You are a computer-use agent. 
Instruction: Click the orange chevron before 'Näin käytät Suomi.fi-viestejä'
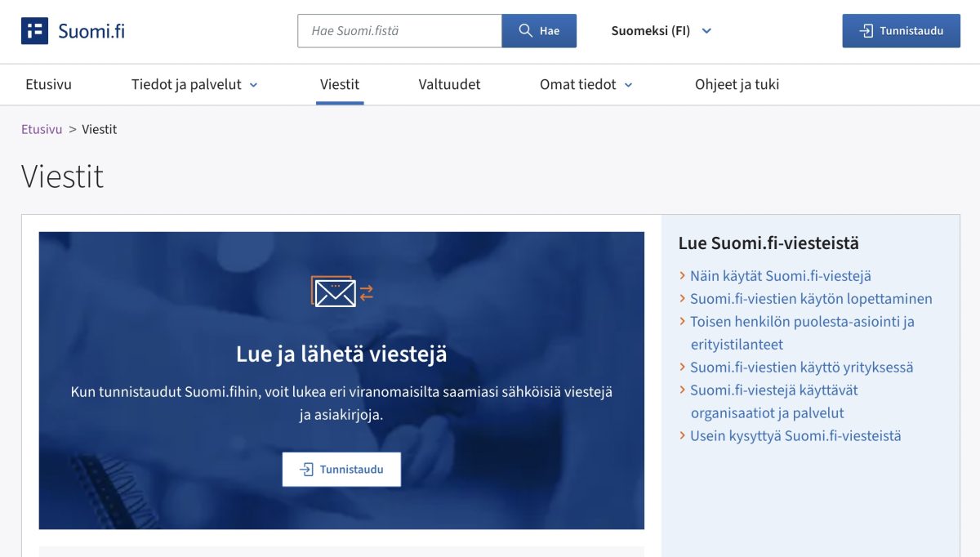pyautogui.click(x=682, y=275)
